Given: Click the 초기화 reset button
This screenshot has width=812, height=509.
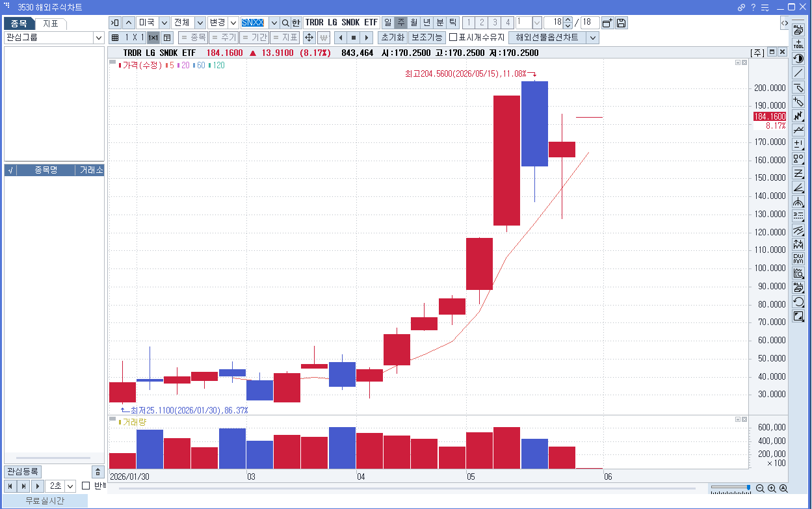Looking at the screenshot, I should pyautogui.click(x=393, y=38).
